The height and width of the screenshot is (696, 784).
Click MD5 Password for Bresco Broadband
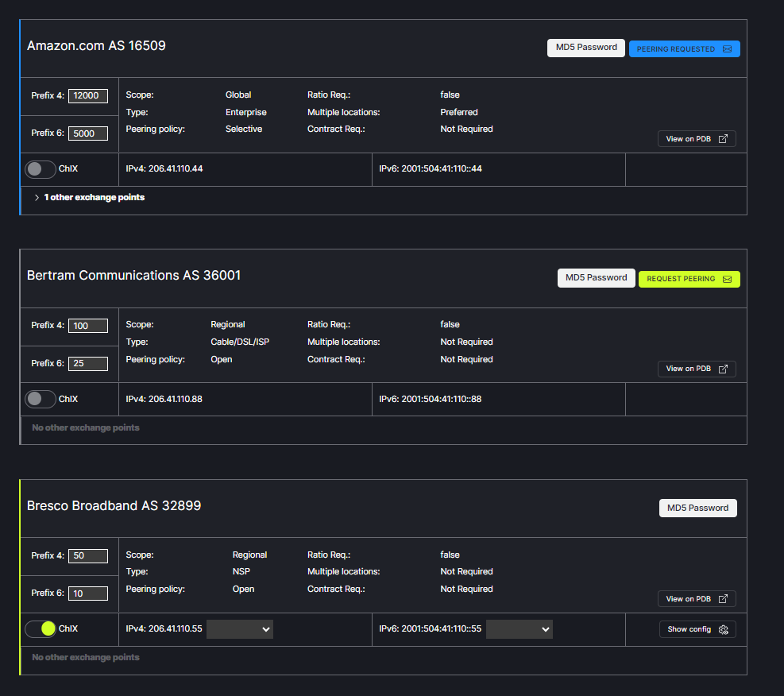coord(697,508)
